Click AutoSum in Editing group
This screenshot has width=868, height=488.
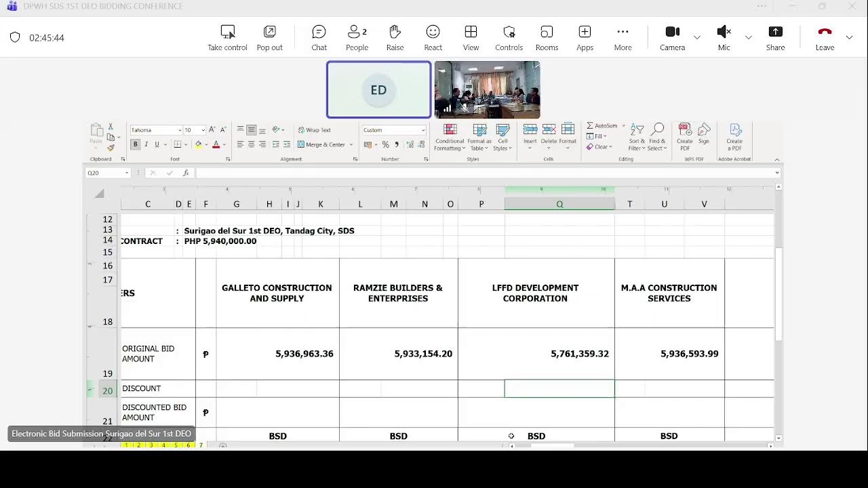pyautogui.click(x=603, y=126)
